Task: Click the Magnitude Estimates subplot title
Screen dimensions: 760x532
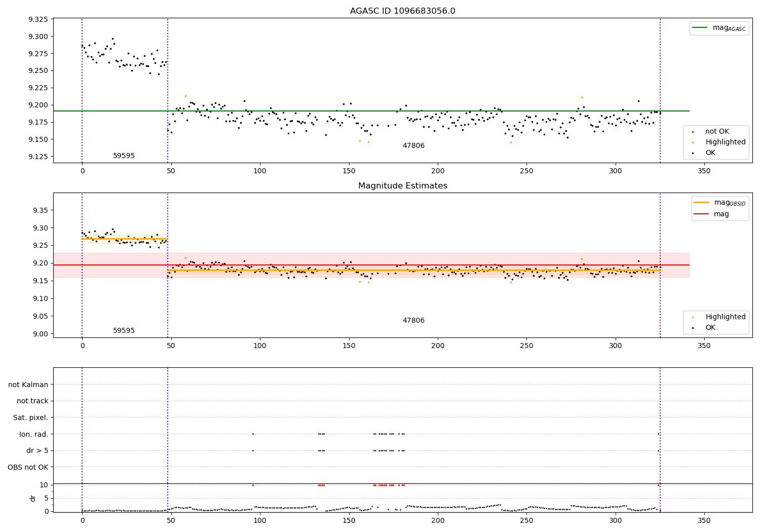Action: (402, 186)
